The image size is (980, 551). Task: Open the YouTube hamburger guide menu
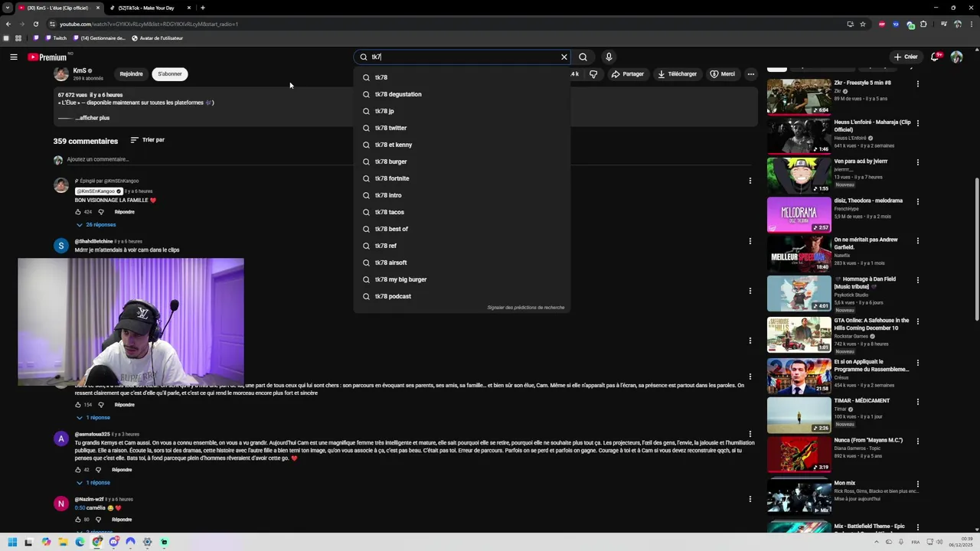pos(13,57)
